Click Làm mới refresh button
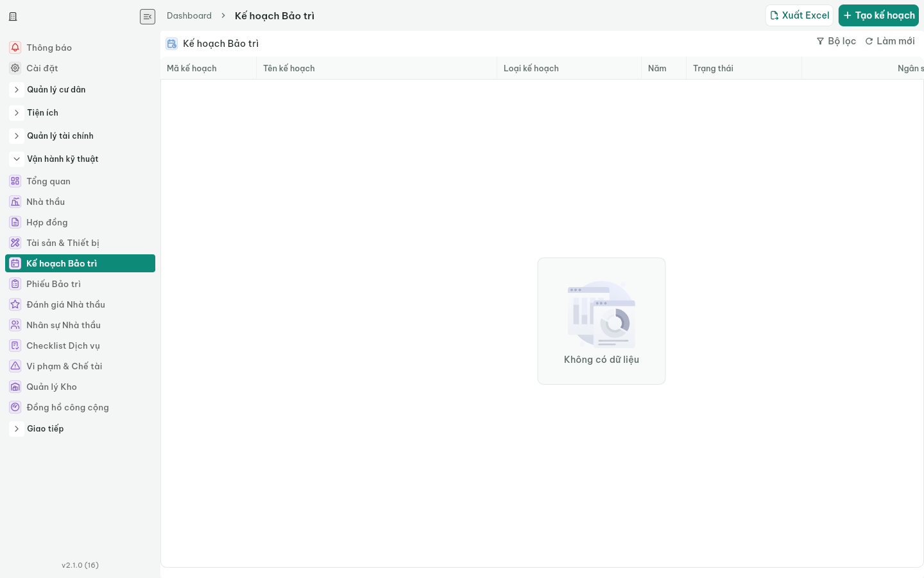Screen dimensions: 924x578 click(890, 41)
